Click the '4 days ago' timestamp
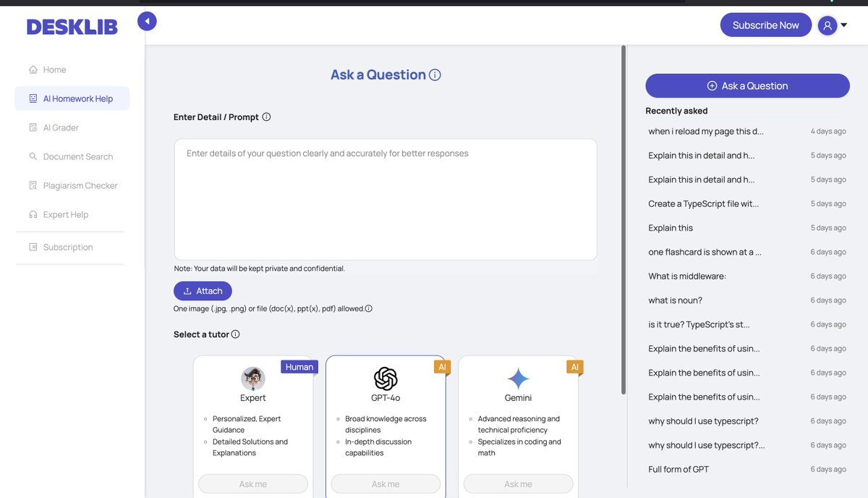 coord(828,131)
